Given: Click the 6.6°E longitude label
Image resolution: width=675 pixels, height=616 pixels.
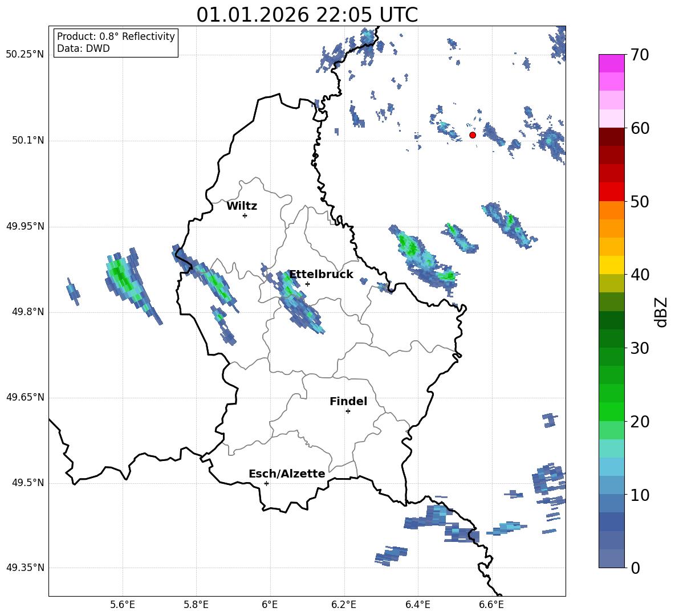Looking at the screenshot, I should 491,605.
